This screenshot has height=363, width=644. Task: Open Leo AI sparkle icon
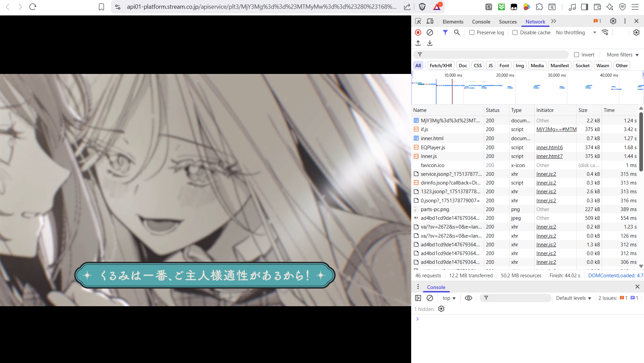coord(610,7)
